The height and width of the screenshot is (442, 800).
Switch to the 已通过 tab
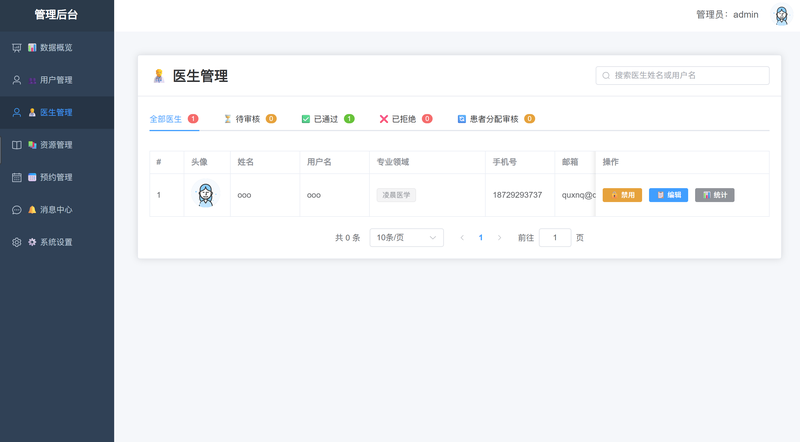click(326, 119)
